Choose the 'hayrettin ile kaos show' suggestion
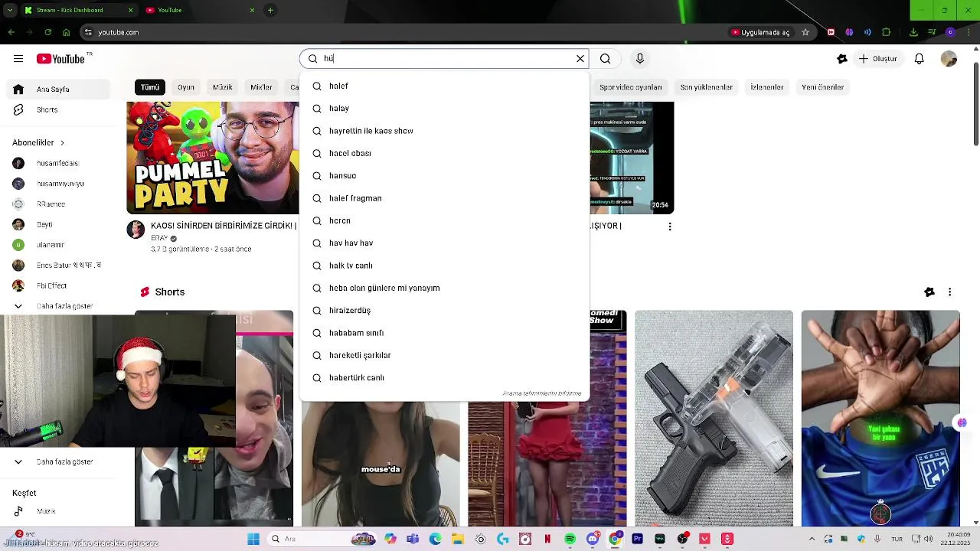 [x=445, y=131]
